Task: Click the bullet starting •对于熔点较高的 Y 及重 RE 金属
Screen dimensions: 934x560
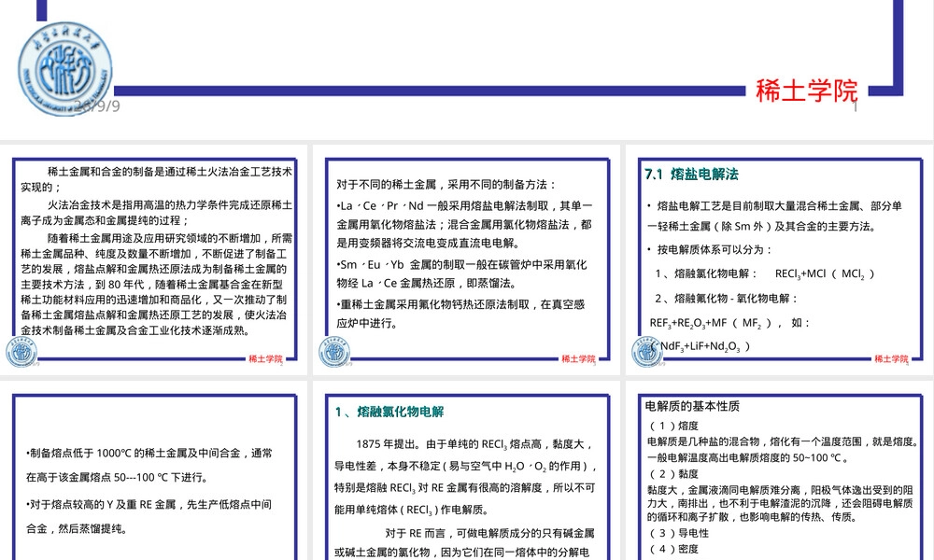Action: tap(149, 516)
